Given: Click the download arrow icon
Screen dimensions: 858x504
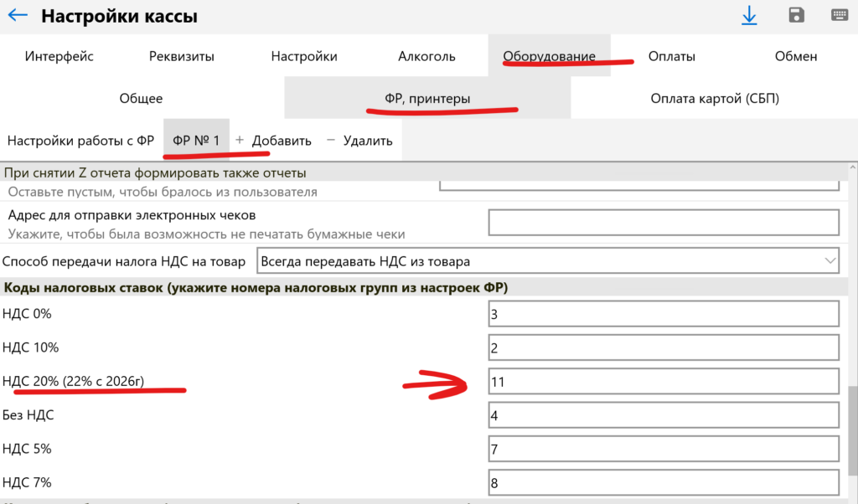Looking at the screenshot, I should pyautogui.click(x=748, y=16).
